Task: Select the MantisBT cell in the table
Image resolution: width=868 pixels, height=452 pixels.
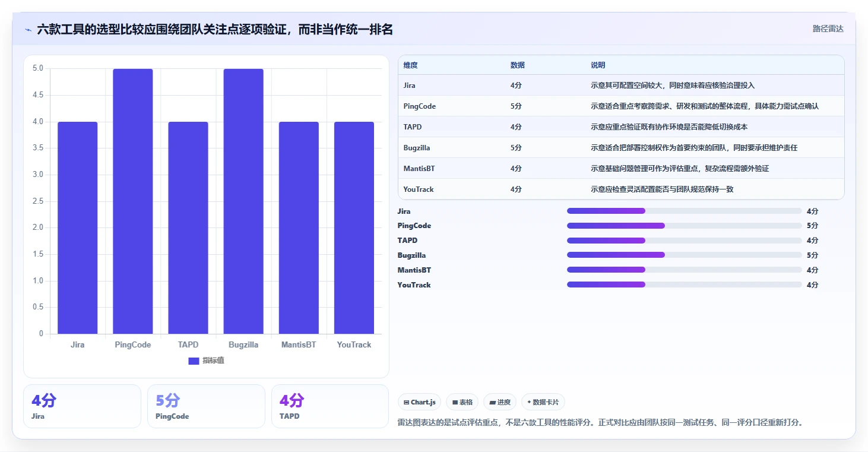Action: tap(419, 169)
